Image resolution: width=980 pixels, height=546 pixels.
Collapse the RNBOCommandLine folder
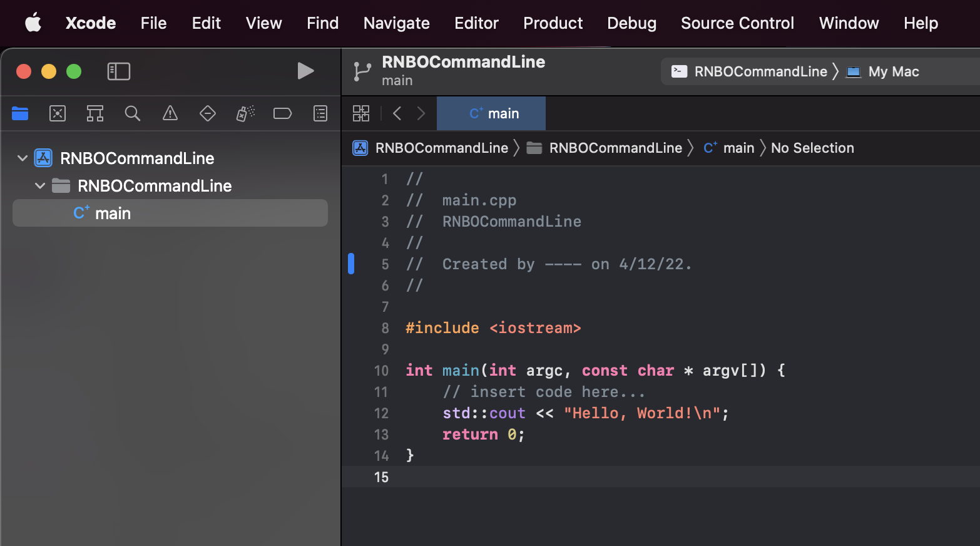tap(40, 185)
